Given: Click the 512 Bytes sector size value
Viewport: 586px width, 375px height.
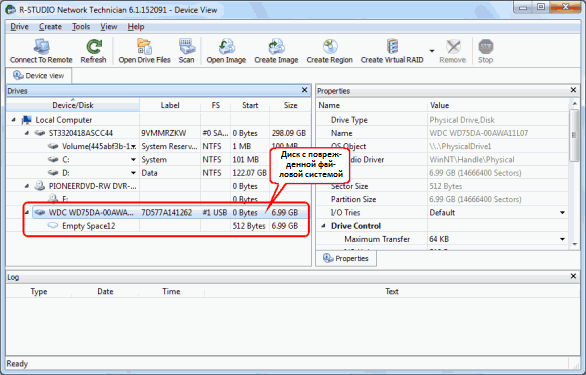Looking at the screenshot, I should click(x=445, y=186).
